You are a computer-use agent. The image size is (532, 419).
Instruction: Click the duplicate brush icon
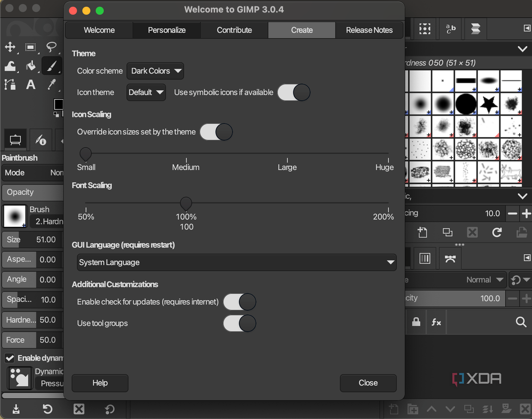click(448, 232)
